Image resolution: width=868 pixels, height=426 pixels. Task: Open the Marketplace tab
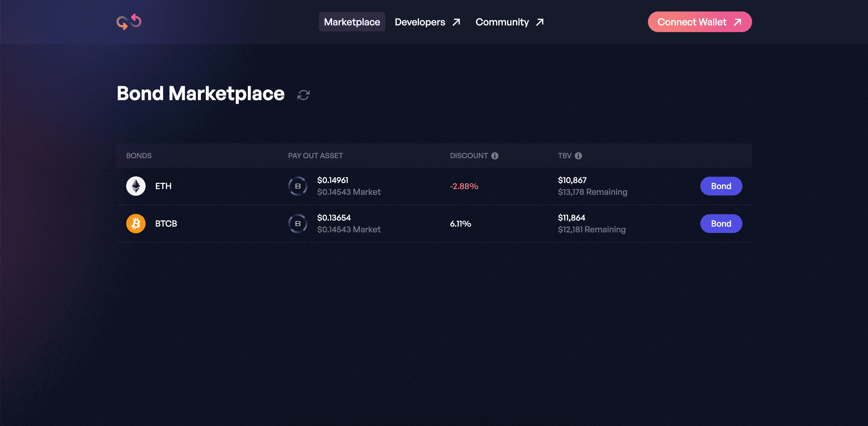tap(352, 22)
